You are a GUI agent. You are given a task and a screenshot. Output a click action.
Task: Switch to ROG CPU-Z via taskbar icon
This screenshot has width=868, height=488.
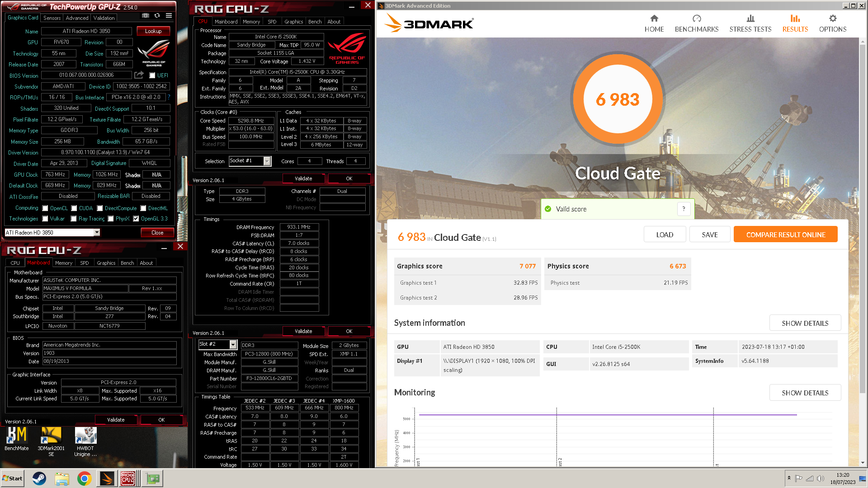point(128,479)
